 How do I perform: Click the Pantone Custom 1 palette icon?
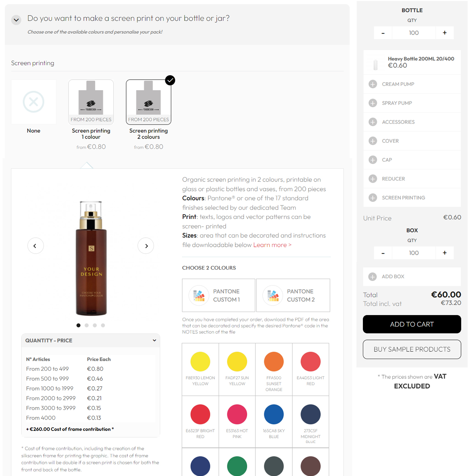pyautogui.click(x=199, y=295)
